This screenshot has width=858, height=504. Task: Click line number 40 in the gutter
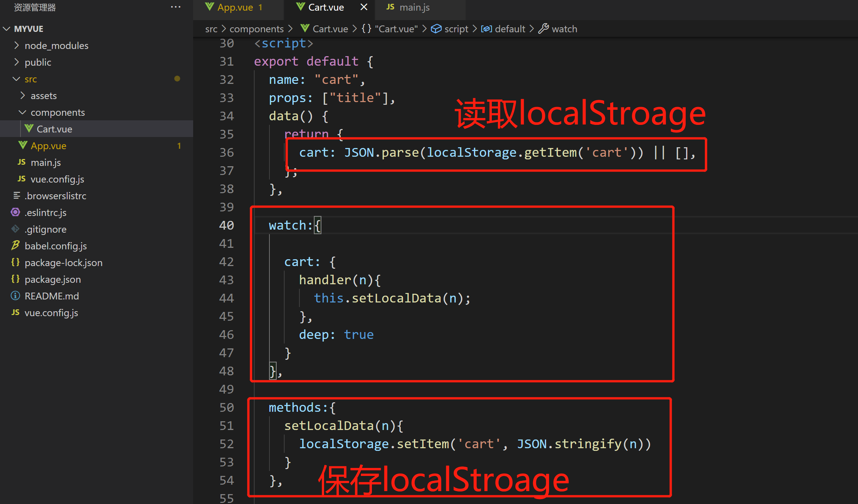pyautogui.click(x=227, y=225)
